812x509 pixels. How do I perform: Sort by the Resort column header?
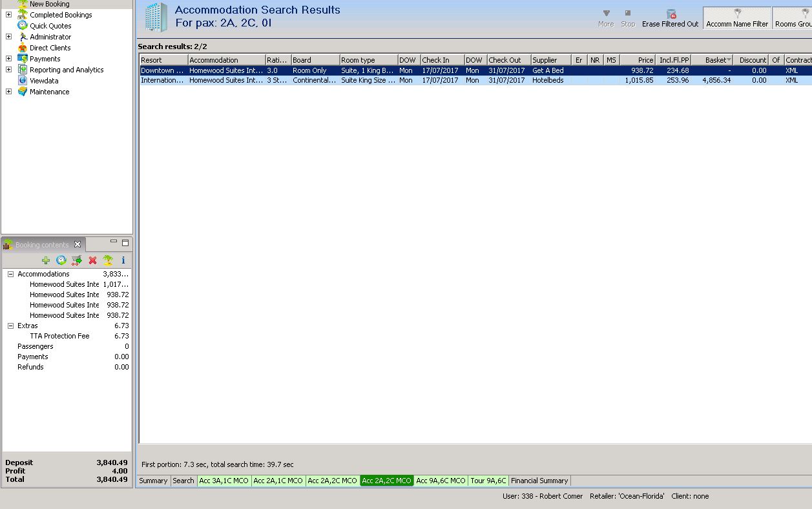tap(163, 60)
